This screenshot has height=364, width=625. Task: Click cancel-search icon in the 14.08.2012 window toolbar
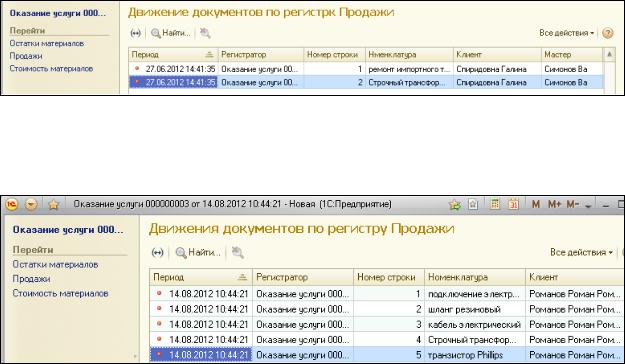(x=238, y=252)
